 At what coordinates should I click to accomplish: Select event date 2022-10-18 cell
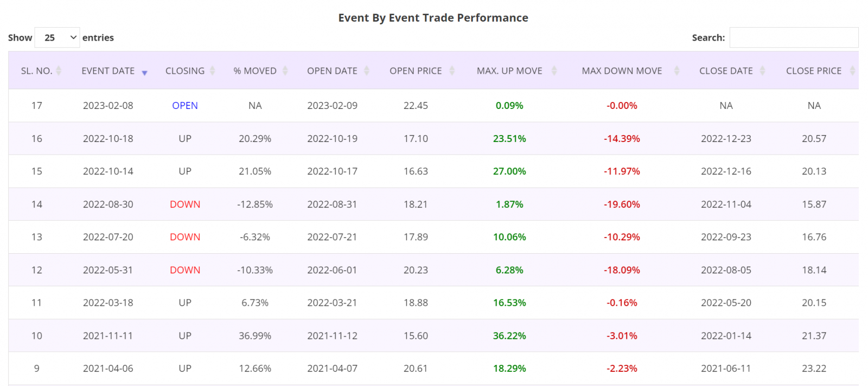tap(108, 139)
